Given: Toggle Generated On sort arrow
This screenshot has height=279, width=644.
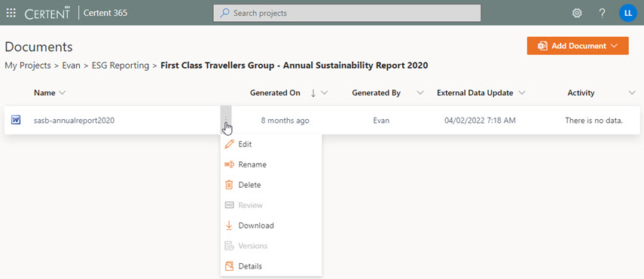Looking at the screenshot, I should (313, 94).
